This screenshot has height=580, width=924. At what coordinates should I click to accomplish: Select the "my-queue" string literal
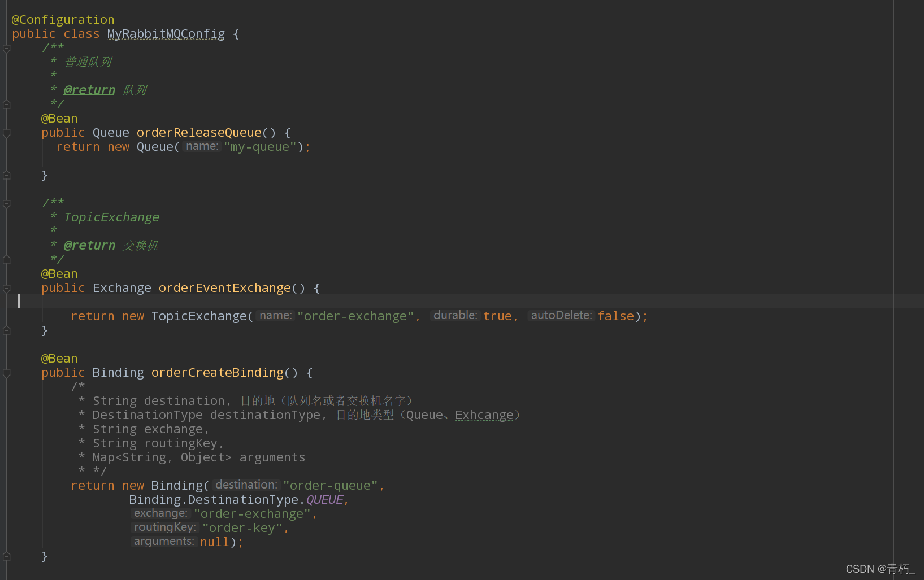tap(260, 147)
